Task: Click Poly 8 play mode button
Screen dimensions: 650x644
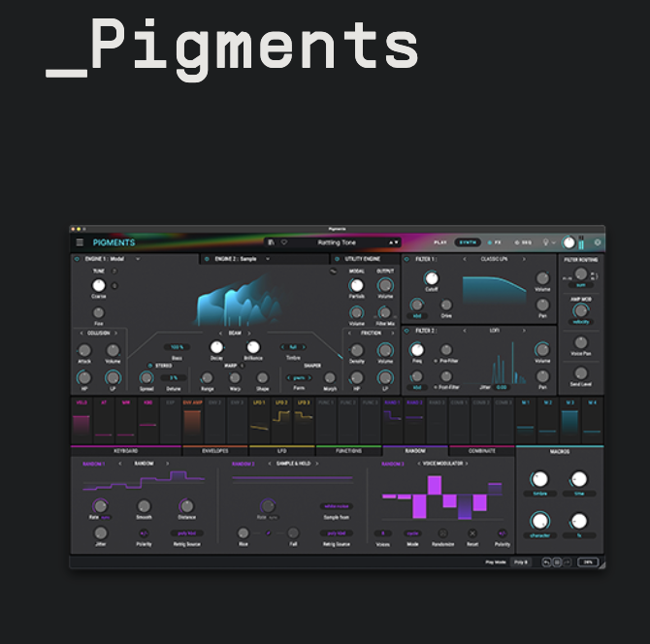Action: pyautogui.click(x=521, y=563)
